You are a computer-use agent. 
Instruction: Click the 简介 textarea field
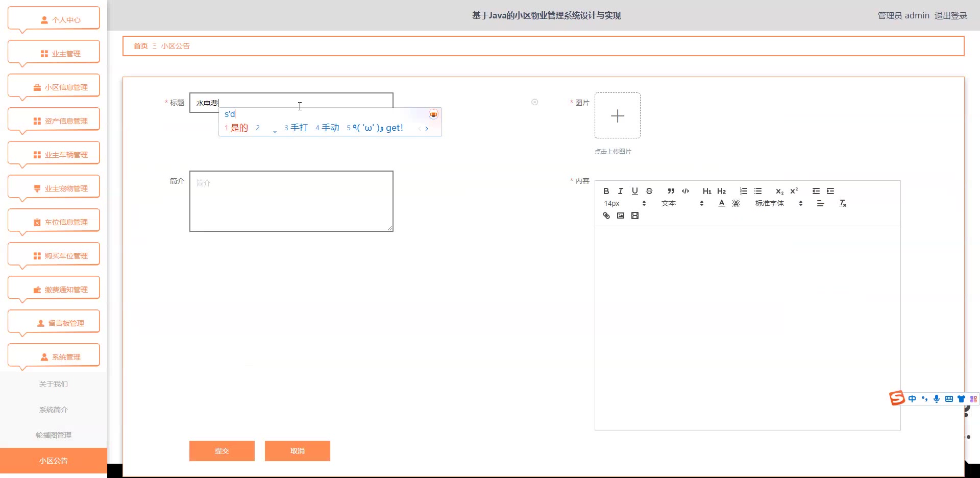pos(291,201)
